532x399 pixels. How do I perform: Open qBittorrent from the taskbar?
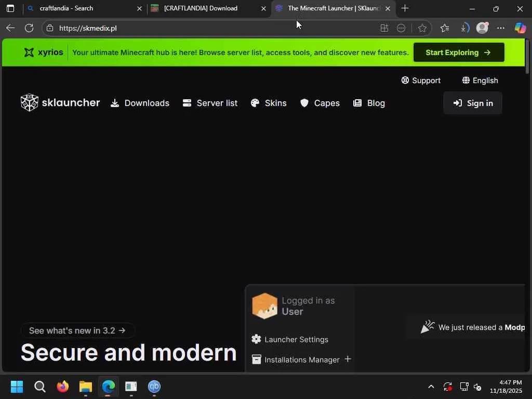(154, 387)
